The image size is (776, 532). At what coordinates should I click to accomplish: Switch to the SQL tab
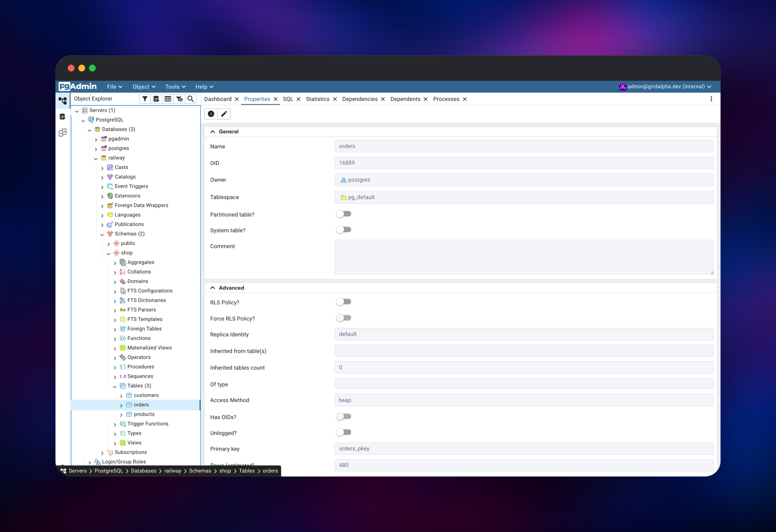[288, 99]
